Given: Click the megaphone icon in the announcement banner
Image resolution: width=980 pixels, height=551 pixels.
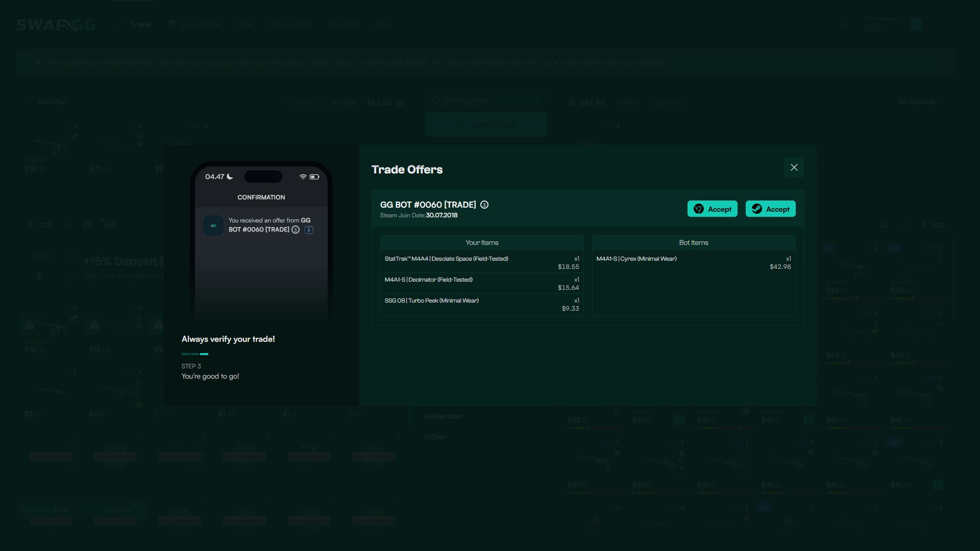Looking at the screenshot, I should coord(36,62).
